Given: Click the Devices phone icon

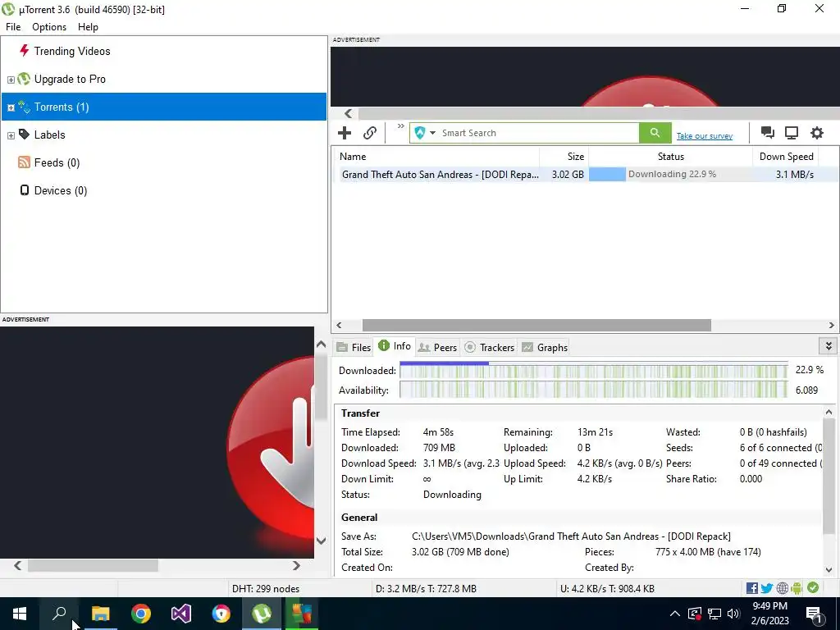Looking at the screenshot, I should tap(24, 190).
